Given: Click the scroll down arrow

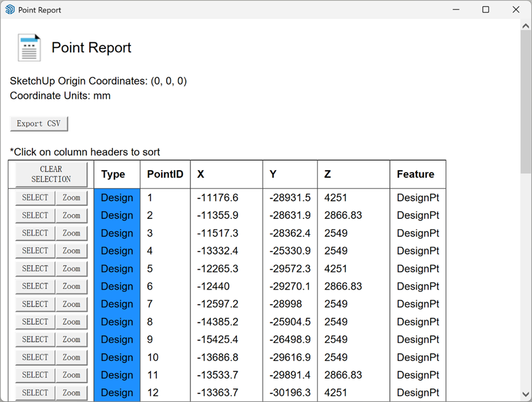Looking at the screenshot, I should 526,394.
